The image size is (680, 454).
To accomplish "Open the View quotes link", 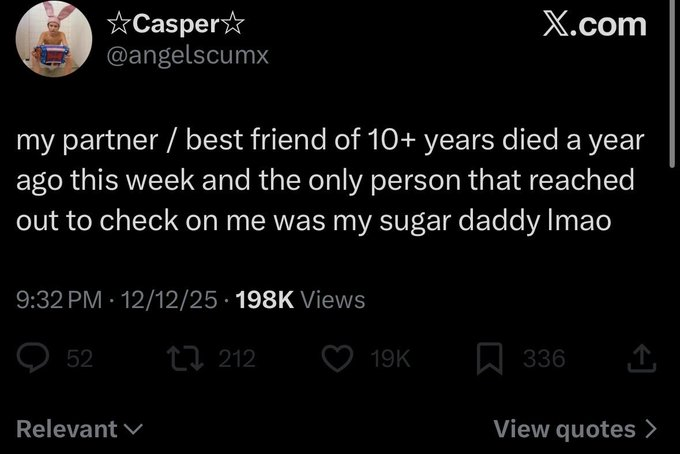I will point(567,429).
